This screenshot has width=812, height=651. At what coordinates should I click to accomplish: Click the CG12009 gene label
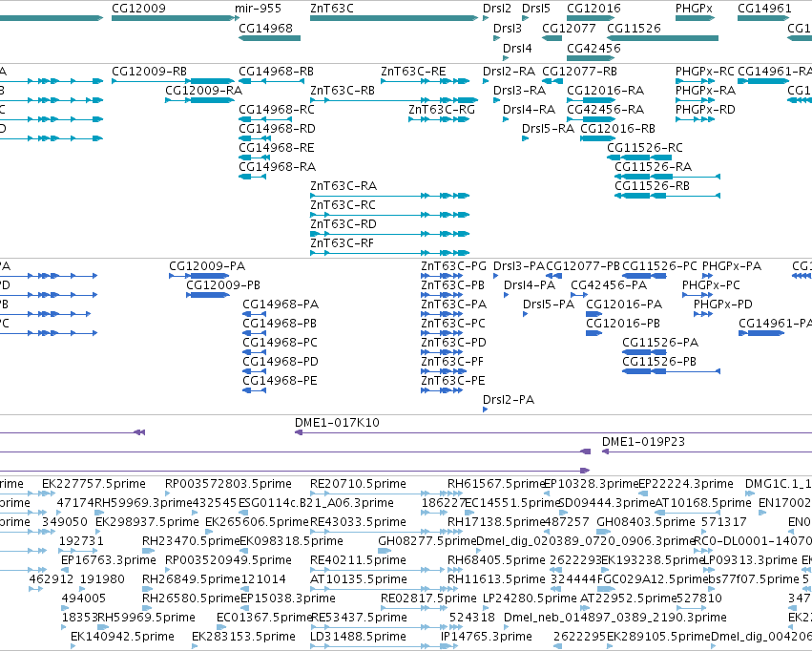tap(138, 9)
